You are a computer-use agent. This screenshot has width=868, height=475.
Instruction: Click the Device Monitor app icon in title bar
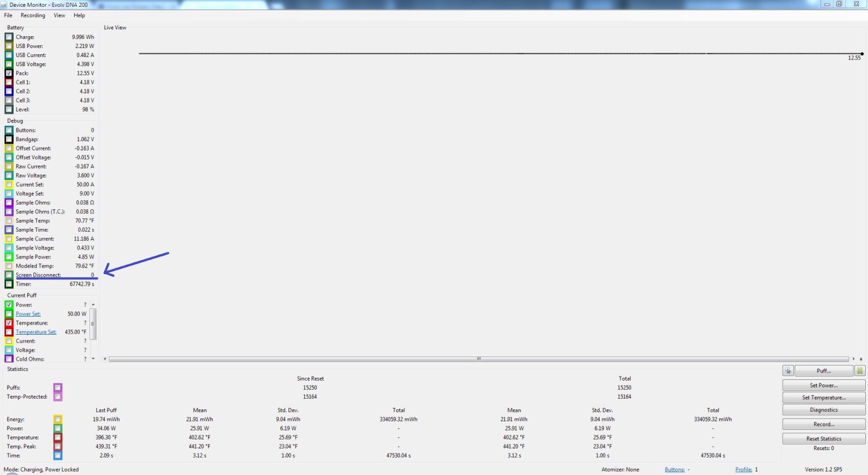pos(5,5)
